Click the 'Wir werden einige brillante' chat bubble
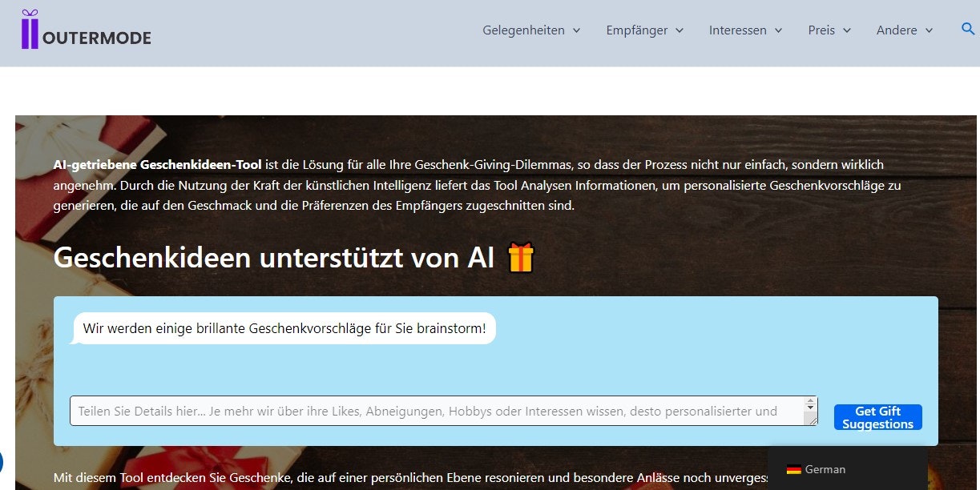The image size is (980, 490). (284, 328)
